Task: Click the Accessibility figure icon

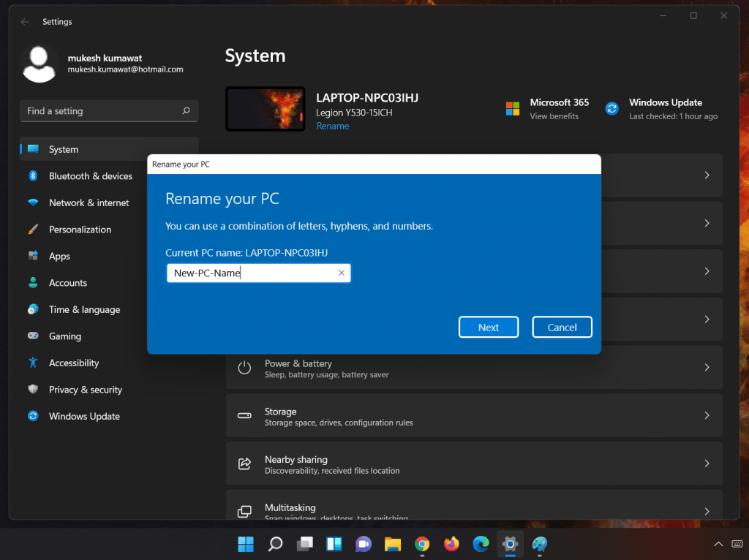Action: pos(33,363)
